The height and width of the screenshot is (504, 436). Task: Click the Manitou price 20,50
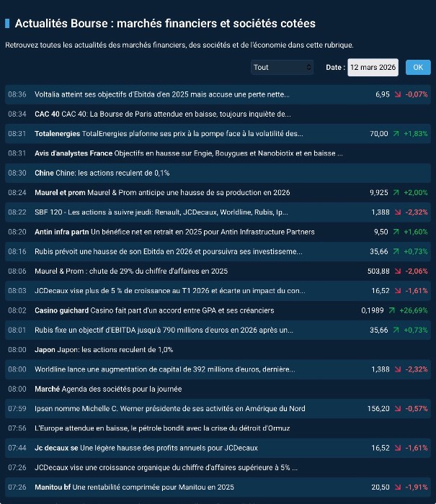[381, 487]
